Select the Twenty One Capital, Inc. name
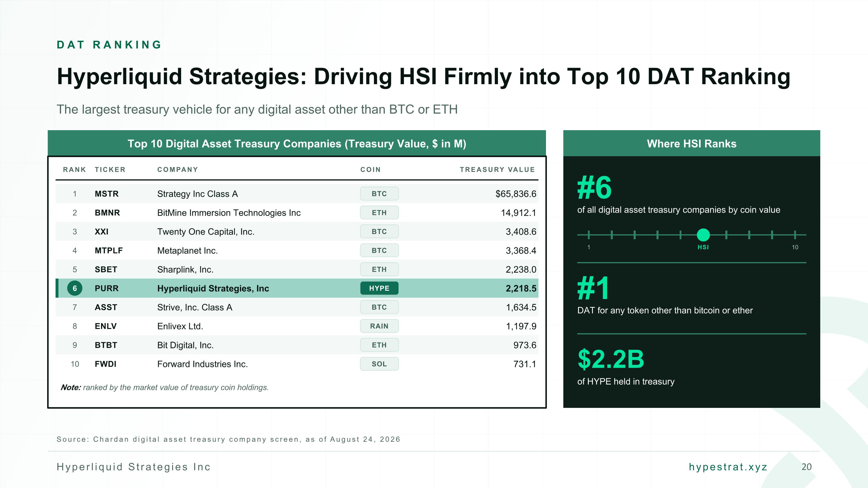Image resolution: width=868 pixels, height=488 pixels. 206,231
